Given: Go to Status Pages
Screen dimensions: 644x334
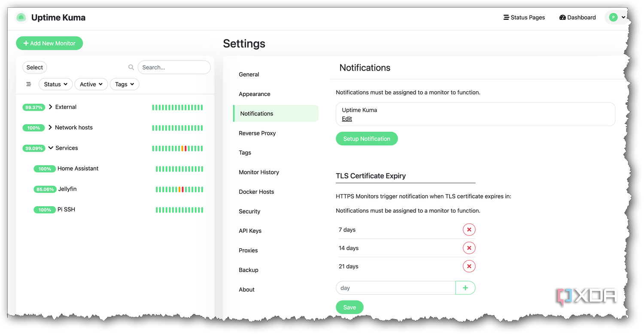Looking at the screenshot, I should pyautogui.click(x=524, y=18).
